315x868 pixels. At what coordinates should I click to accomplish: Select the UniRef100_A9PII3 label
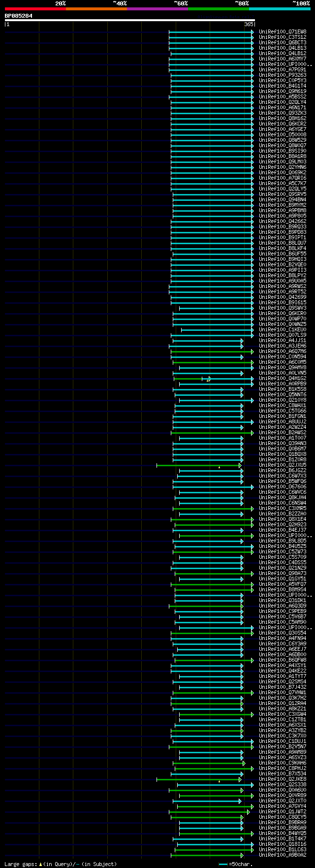coord(283,270)
